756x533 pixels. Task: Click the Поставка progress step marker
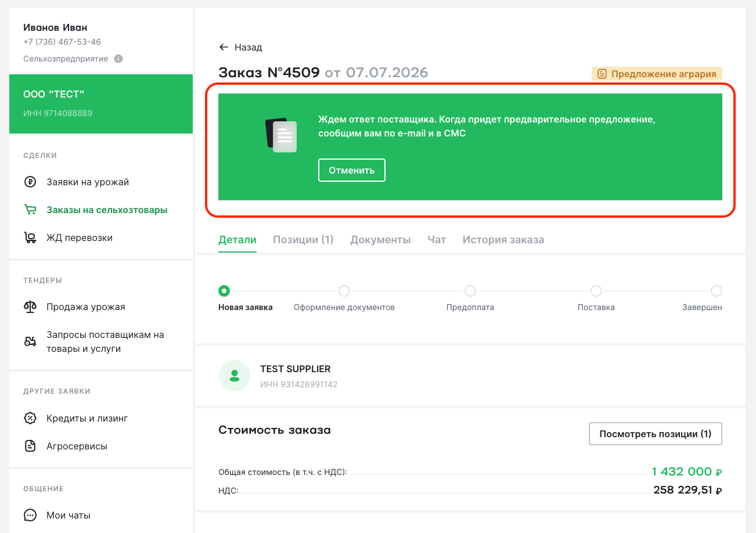point(596,290)
